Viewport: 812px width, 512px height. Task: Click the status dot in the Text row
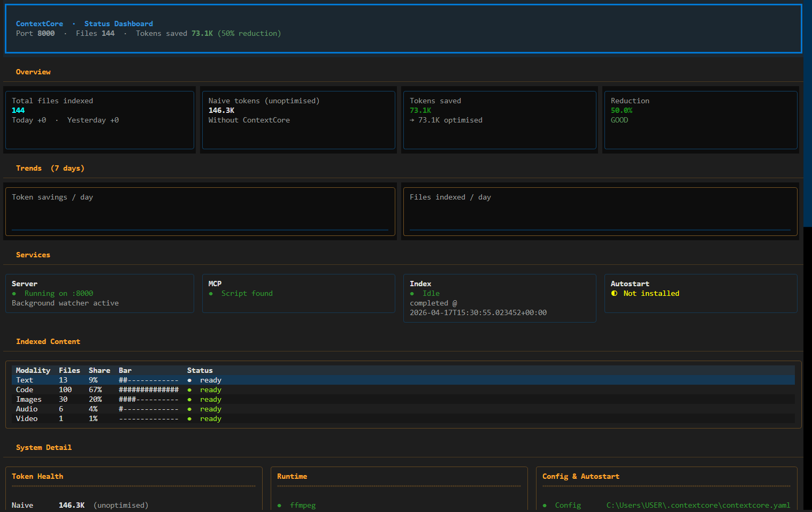pos(189,380)
